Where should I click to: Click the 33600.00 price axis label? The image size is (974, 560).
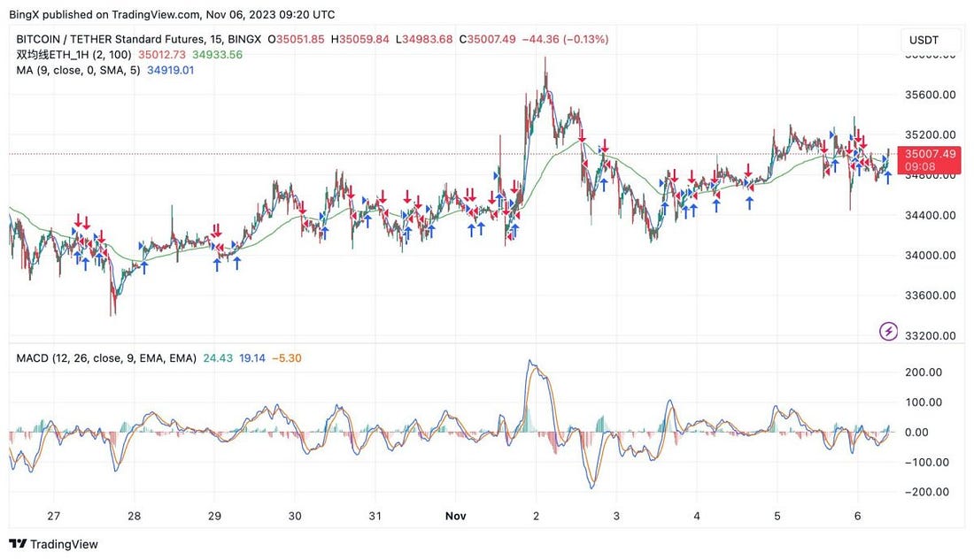pos(931,295)
